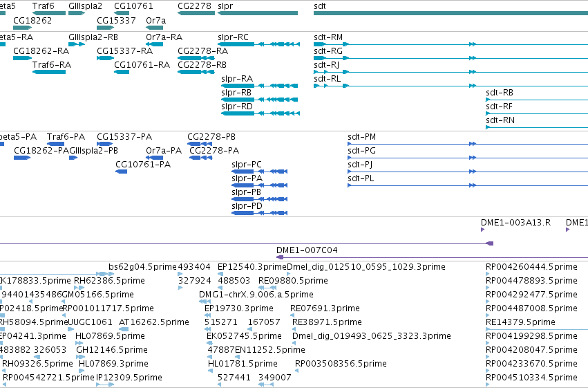Select the GIIIspla2 gene label
The height and width of the screenshot is (388, 588).
pos(85,6)
